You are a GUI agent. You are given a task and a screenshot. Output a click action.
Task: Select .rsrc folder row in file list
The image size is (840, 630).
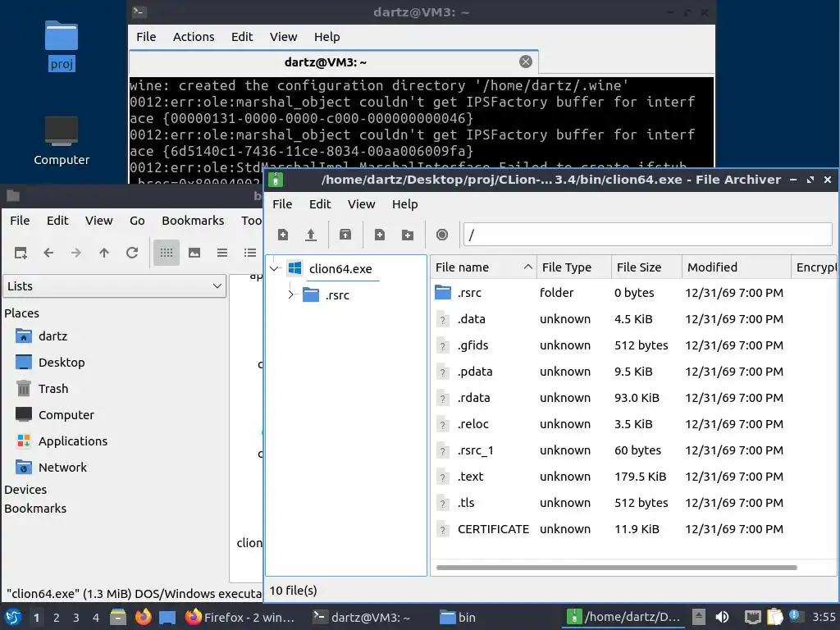pos(634,293)
